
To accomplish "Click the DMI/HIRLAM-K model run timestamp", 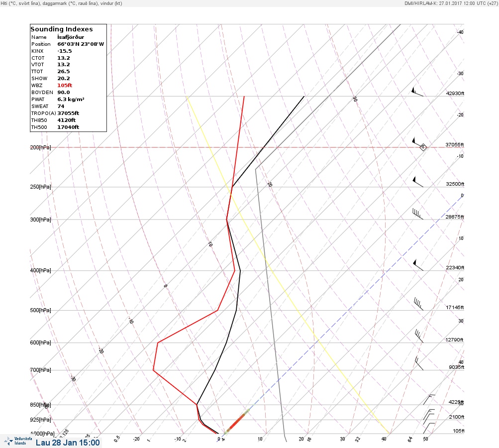I will 451,3.
